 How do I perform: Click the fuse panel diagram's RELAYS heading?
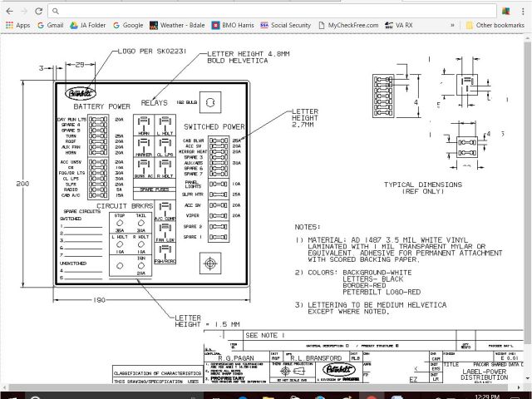click(x=154, y=103)
